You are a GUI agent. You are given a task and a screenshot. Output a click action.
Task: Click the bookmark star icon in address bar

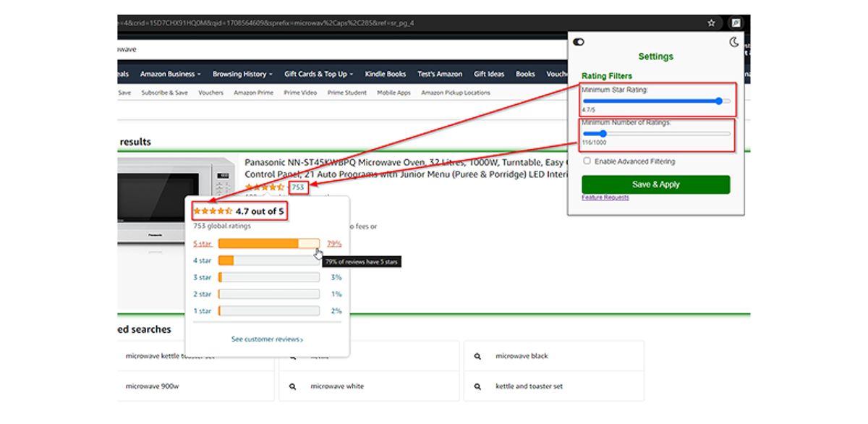(711, 23)
